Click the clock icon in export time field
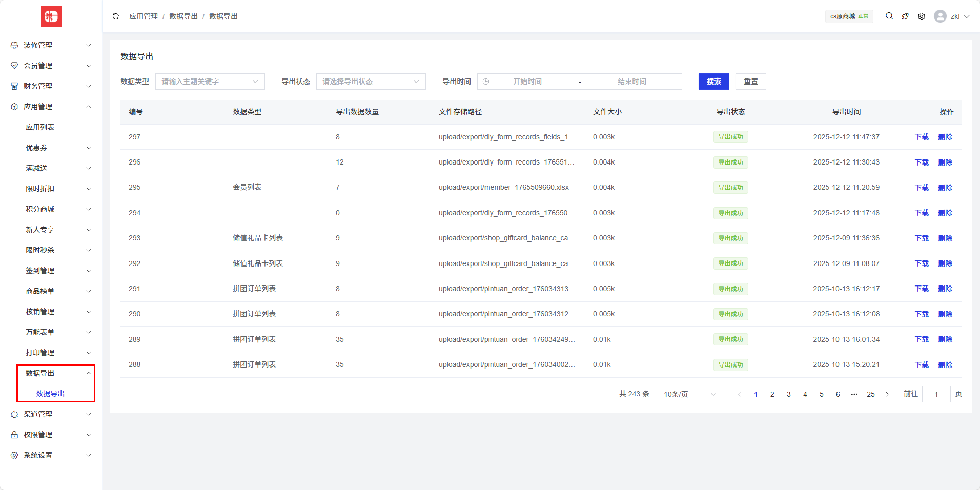Screen dimensions: 980x490 tap(486, 81)
